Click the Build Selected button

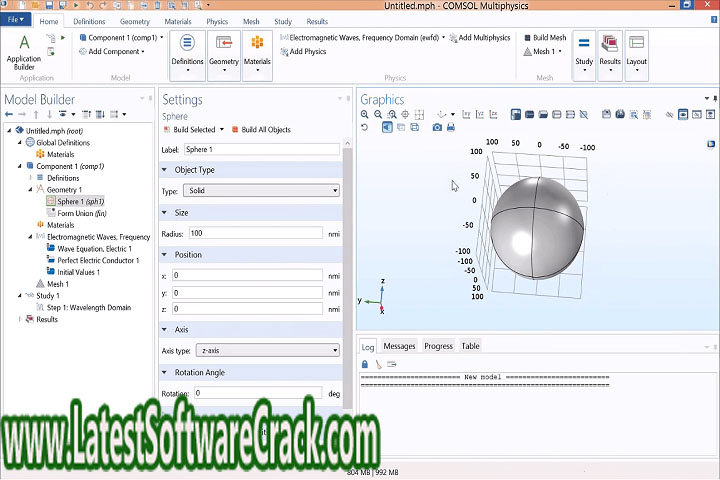[x=190, y=130]
